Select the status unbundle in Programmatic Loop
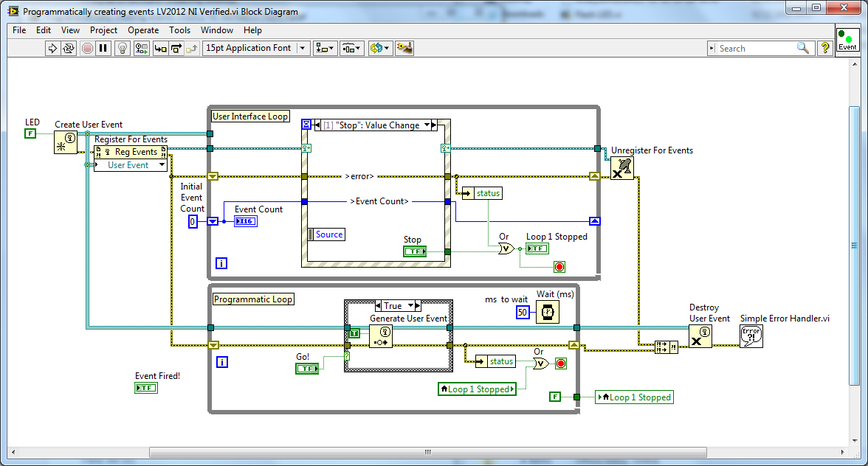The image size is (868, 466). pyautogui.click(x=495, y=361)
